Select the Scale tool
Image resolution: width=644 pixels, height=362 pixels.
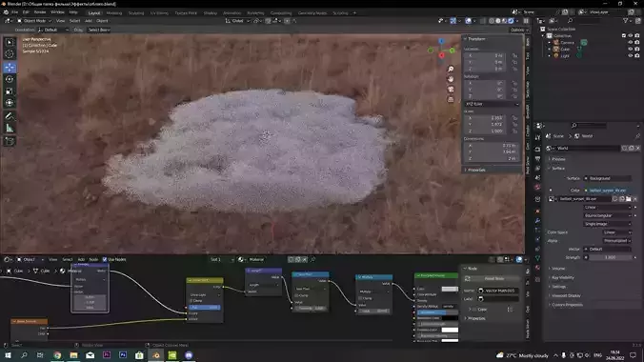tap(10, 91)
